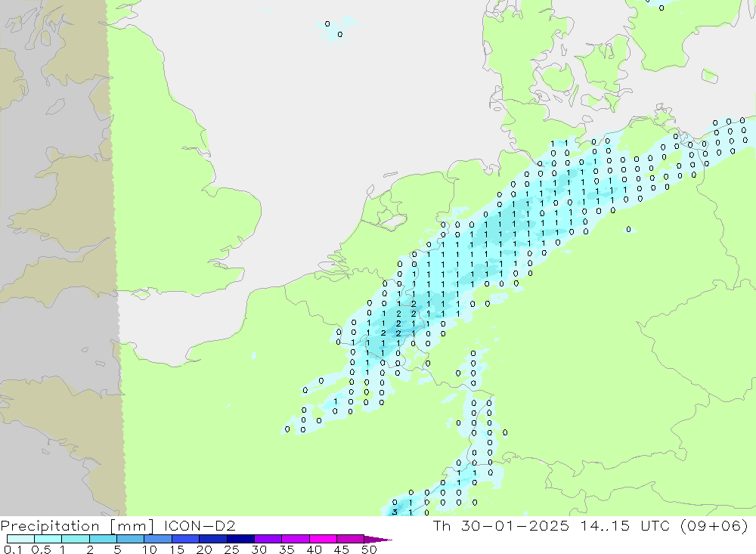This screenshot has height=554, width=756.
Task: Click the 0.1–0.5 mm legend color swatch
Action: pos(20,539)
